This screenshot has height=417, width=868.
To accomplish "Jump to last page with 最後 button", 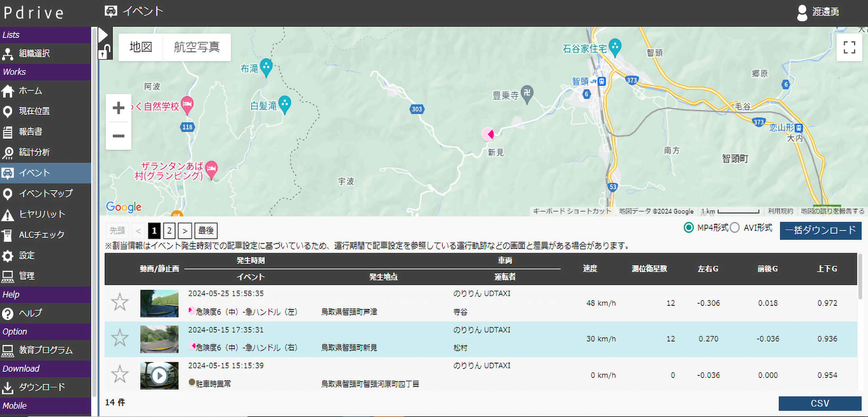I will [206, 231].
